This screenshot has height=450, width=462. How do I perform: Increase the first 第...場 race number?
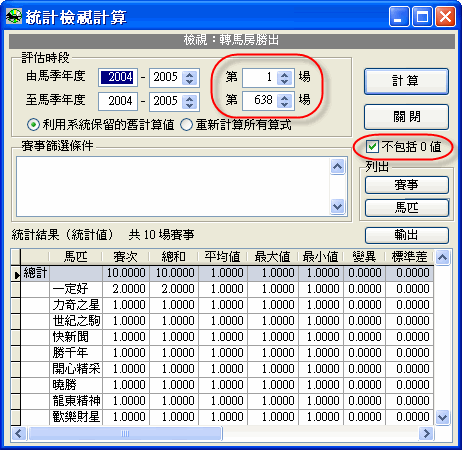[284, 75]
